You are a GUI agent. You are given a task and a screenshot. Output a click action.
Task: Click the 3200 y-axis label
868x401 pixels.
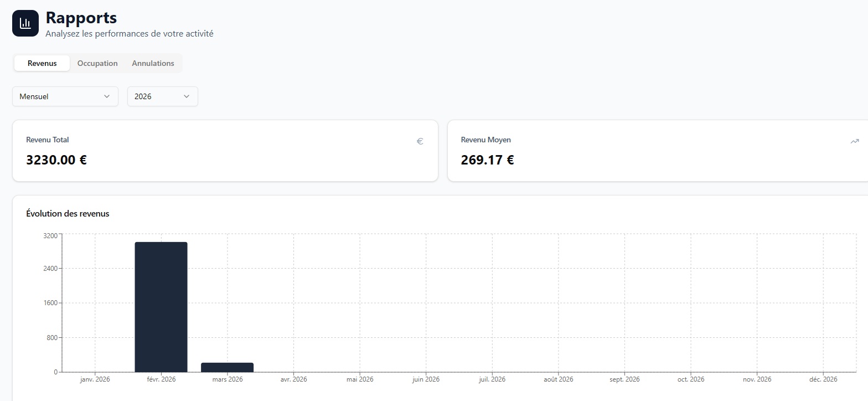click(x=50, y=235)
